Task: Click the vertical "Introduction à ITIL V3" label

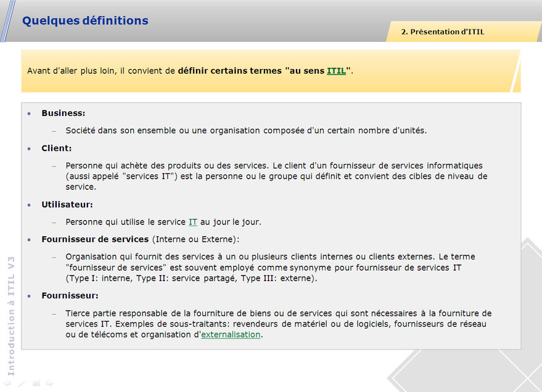Action: pyautogui.click(x=10, y=314)
